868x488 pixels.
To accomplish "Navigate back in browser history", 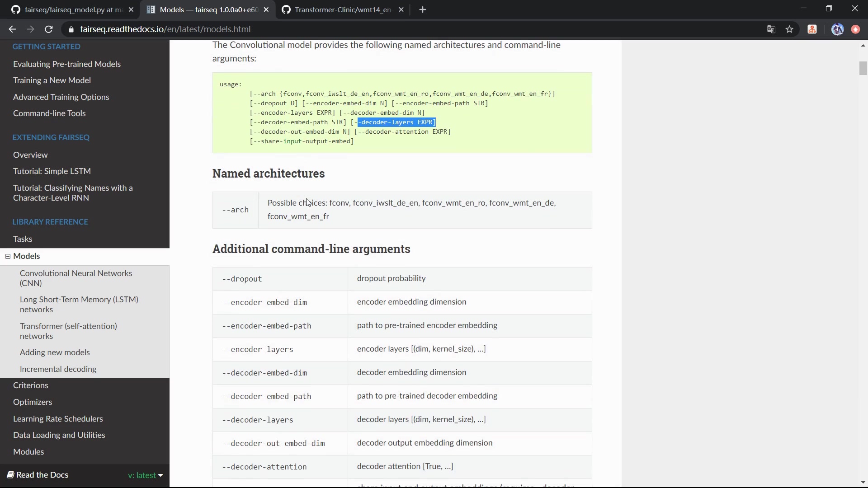I will 12,29.
